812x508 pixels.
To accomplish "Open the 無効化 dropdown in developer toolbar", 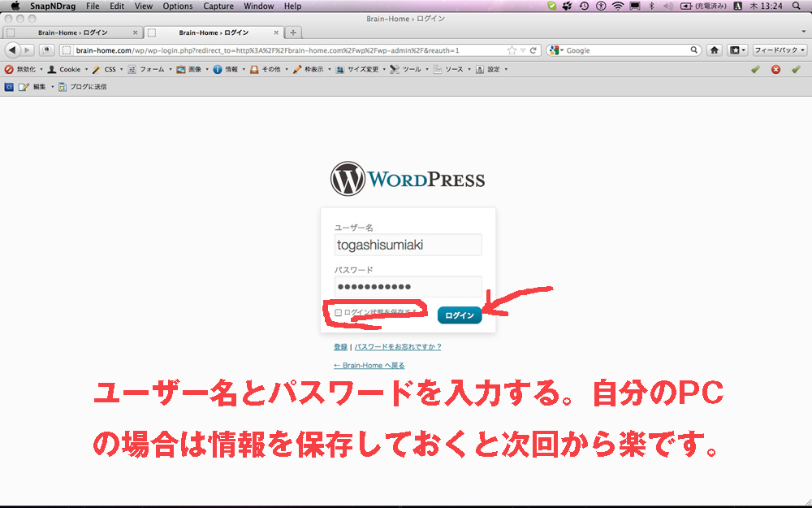I will 24,69.
